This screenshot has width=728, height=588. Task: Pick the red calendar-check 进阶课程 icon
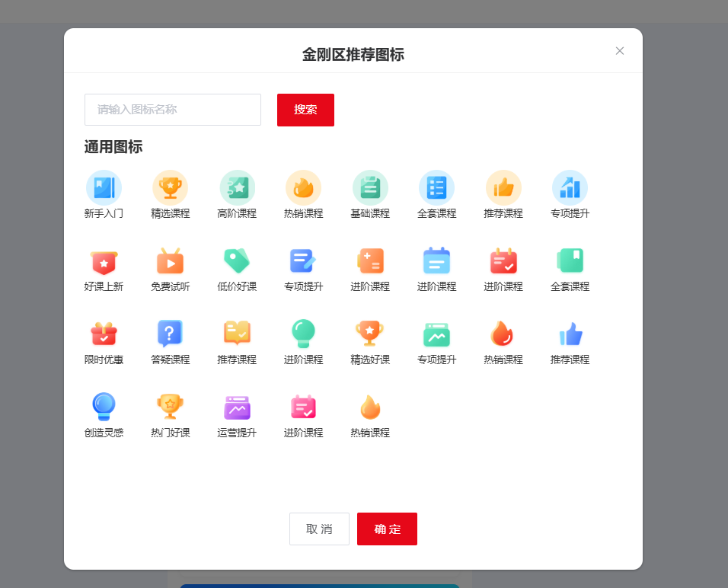coord(504,261)
